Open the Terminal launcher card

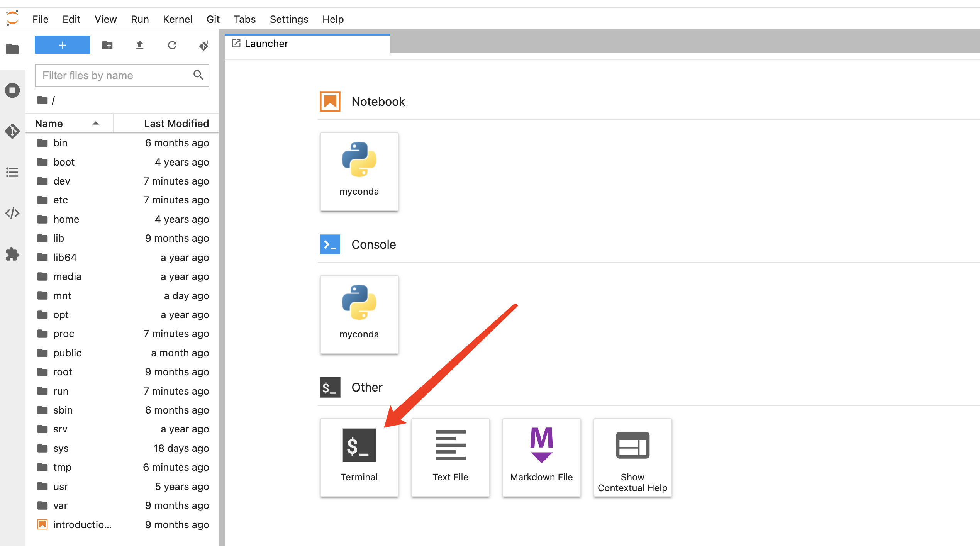(359, 457)
